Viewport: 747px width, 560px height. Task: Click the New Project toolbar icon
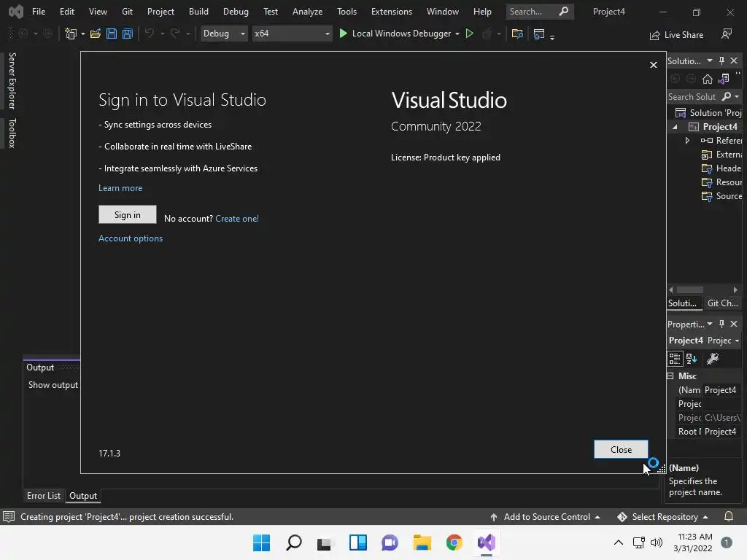[71, 34]
